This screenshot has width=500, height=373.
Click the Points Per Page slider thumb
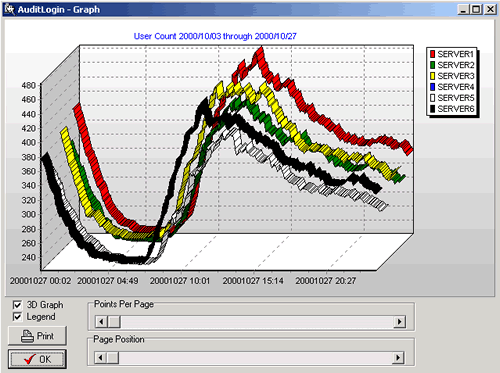coord(114,322)
